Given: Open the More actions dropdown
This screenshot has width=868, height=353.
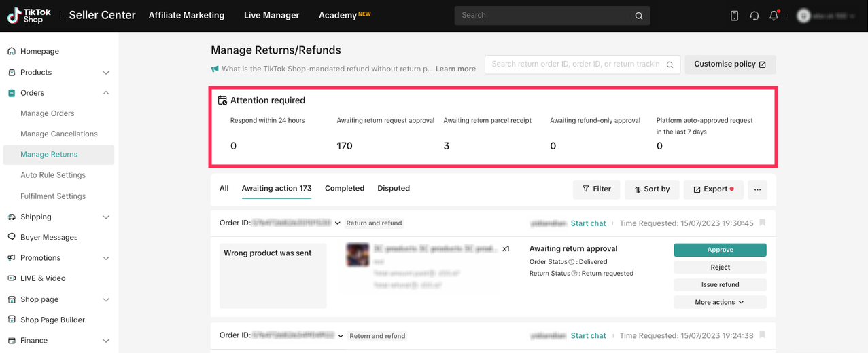Looking at the screenshot, I should point(720,302).
